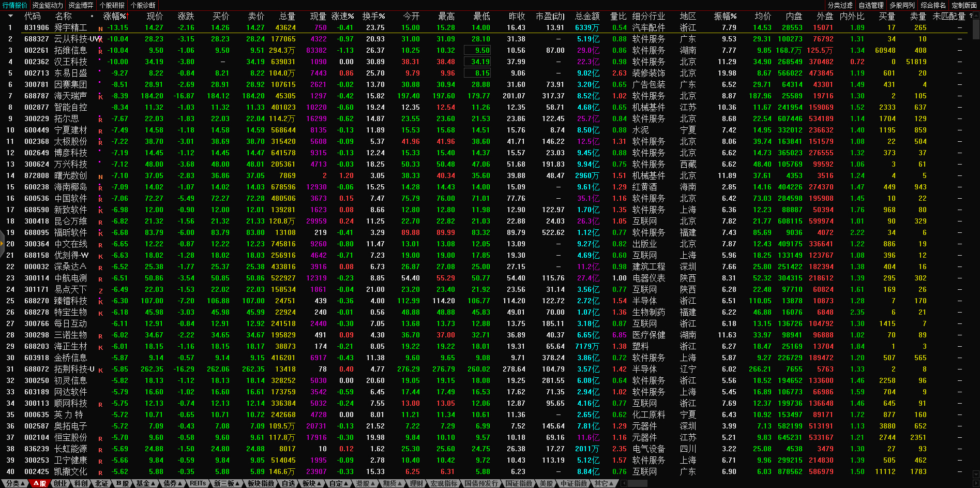
Task: Expand the 分类 tab menu
Action: pyautogui.click(x=16, y=483)
